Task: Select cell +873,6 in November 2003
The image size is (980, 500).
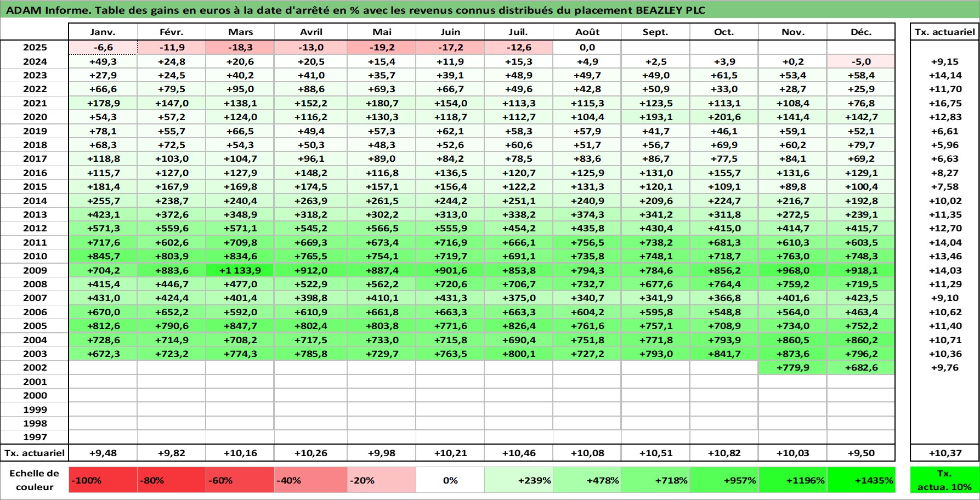Action: click(x=792, y=354)
